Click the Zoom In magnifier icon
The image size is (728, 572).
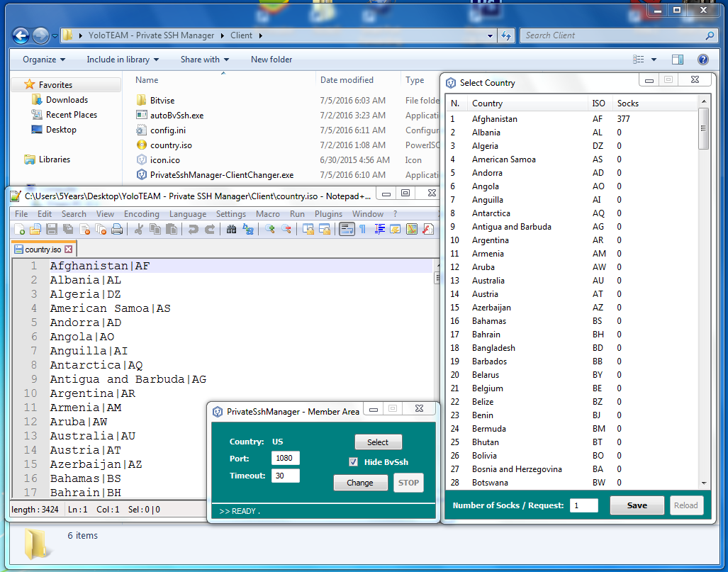point(270,229)
